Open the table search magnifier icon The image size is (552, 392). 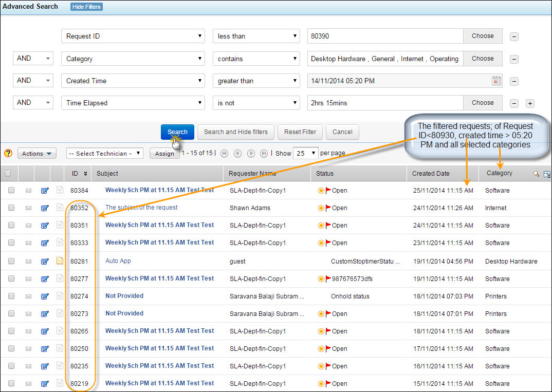tap(536, 174)
